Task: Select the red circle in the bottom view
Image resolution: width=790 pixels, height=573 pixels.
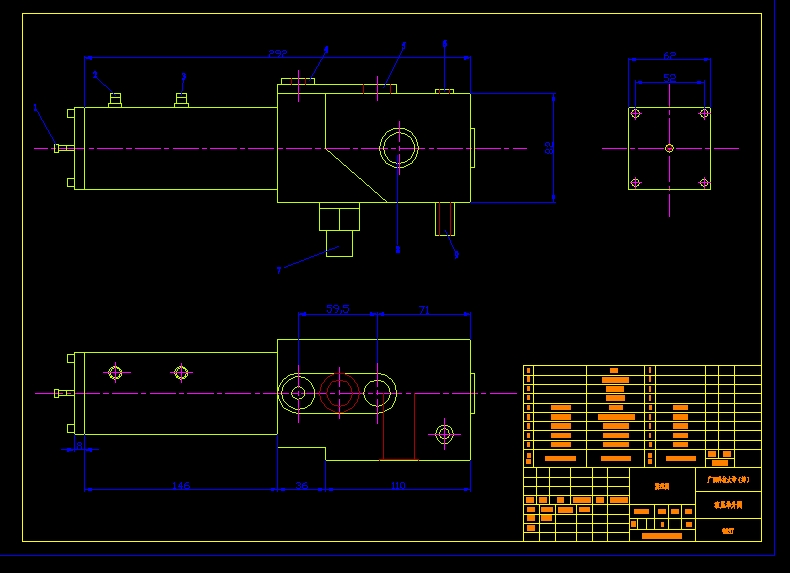Action: pos(339,393)
